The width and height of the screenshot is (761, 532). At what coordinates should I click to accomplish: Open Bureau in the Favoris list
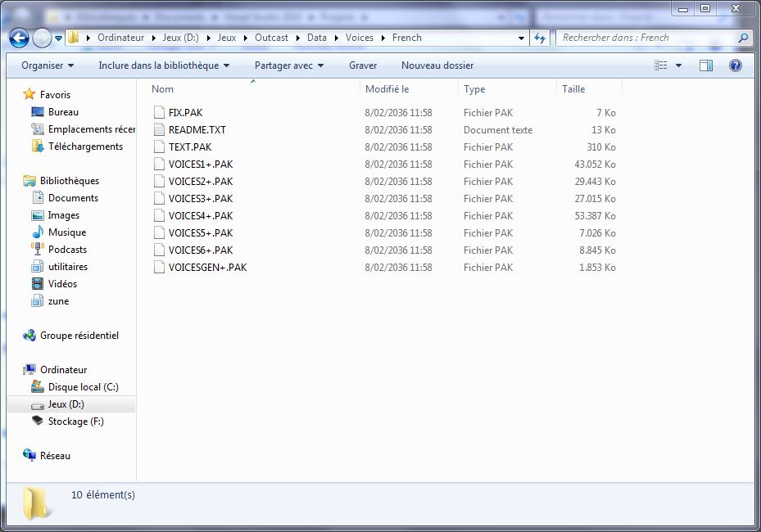63,112
